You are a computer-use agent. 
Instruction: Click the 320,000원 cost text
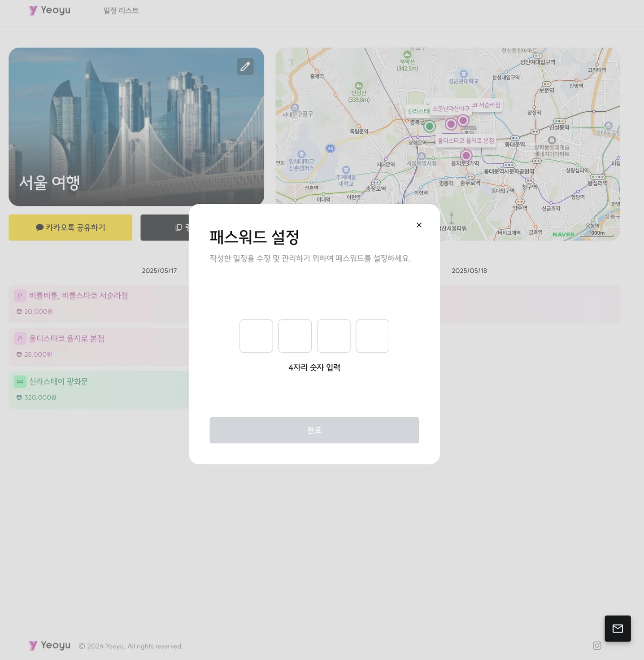click(40, 398)
